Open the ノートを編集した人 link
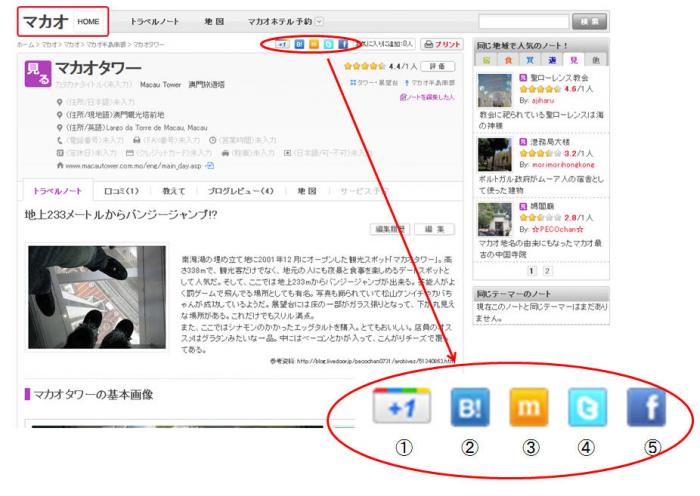Image resolution: width=700 pixels, height=496 pixels. click(x=427, y=97)
